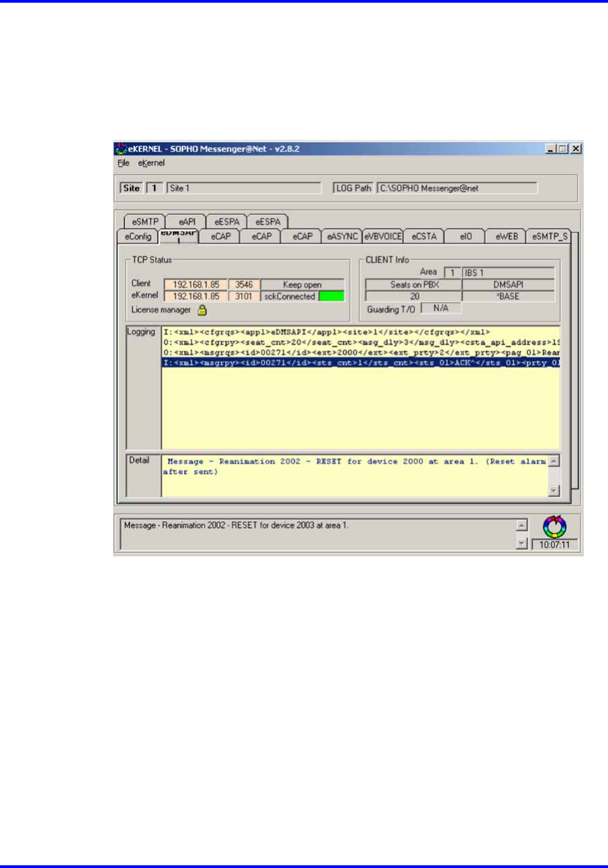Click the *BASE client info cell

509,296
